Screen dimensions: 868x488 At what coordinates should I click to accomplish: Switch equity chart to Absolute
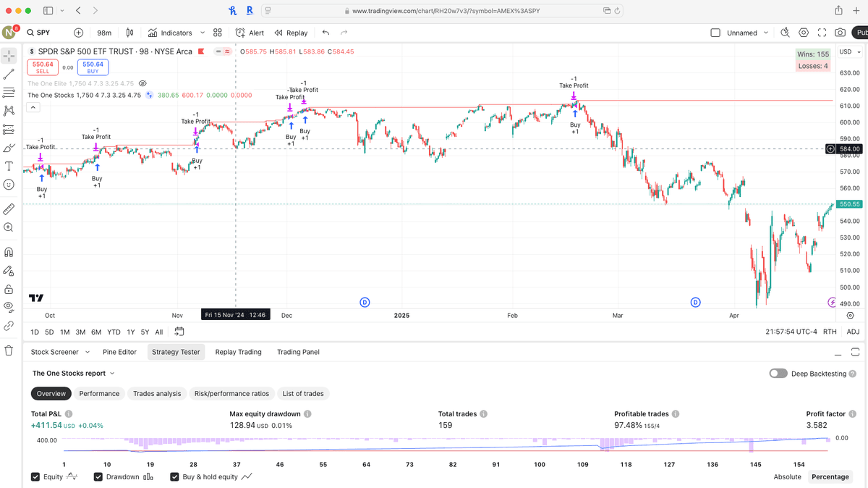[788, 477]
